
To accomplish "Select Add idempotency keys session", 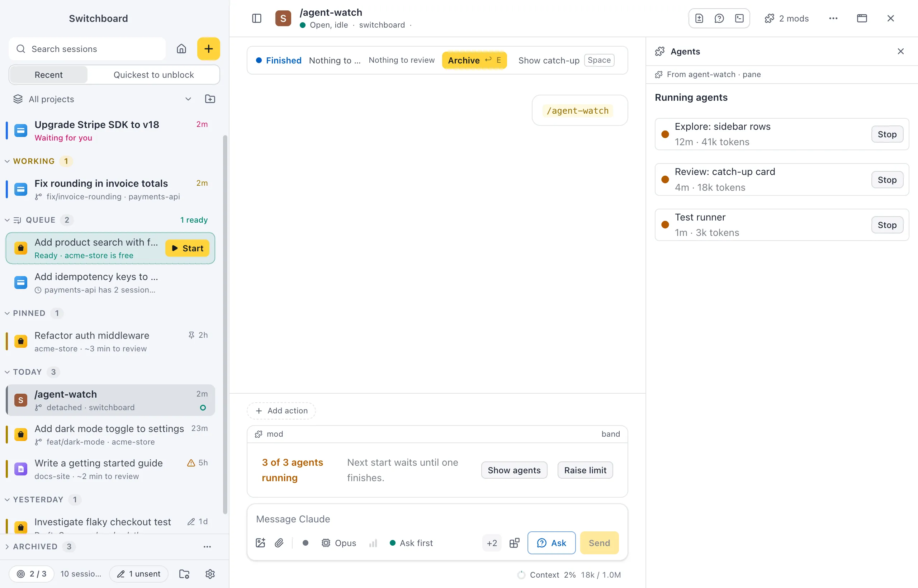I will [110, 283].
